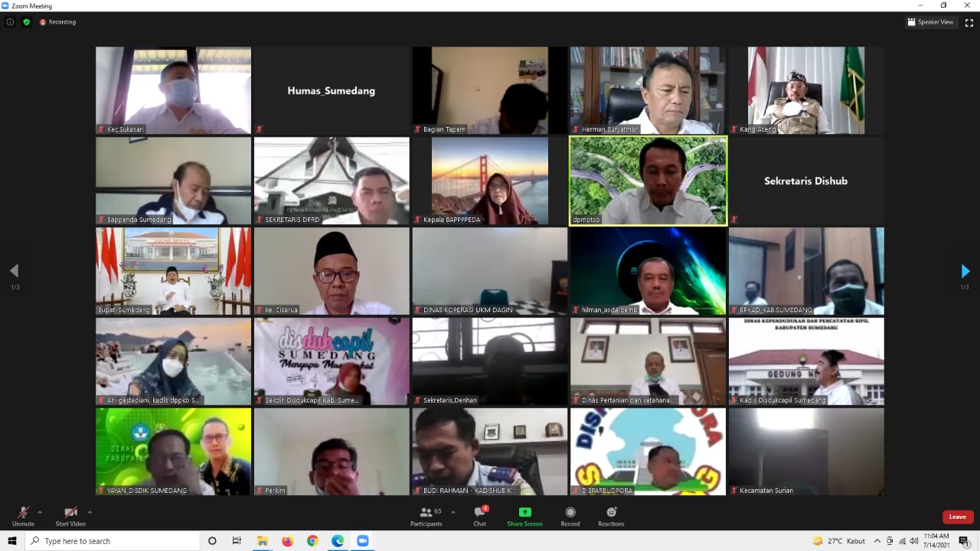Click the Windows taskbar search box

click(112, 541)
